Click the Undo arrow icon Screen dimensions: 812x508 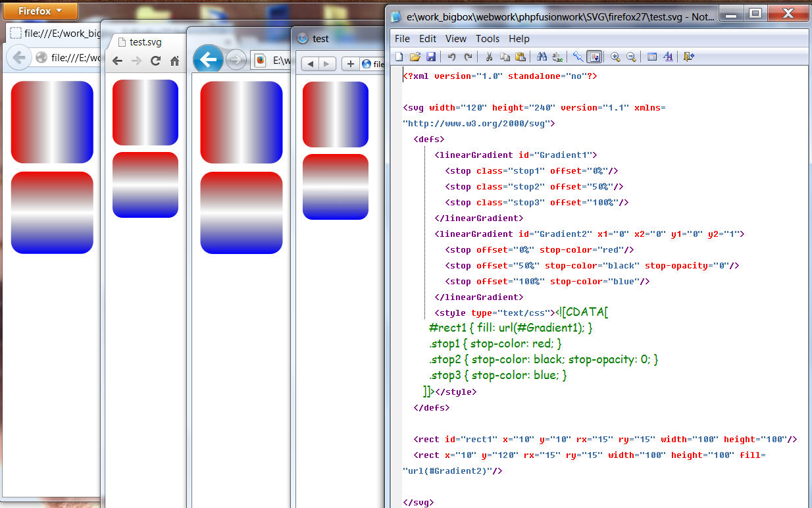tap(452, 57)
